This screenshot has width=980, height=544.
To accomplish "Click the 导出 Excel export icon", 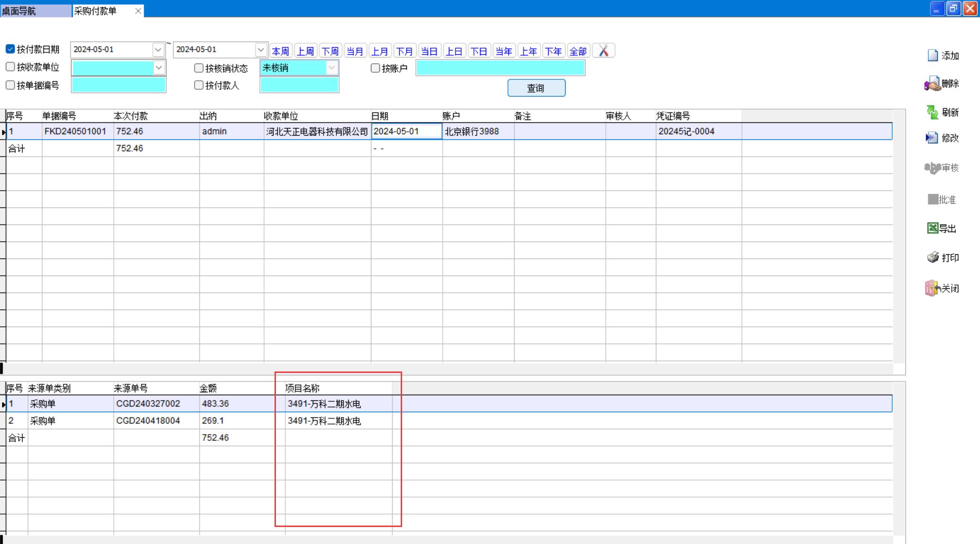I will click(933, 229).
